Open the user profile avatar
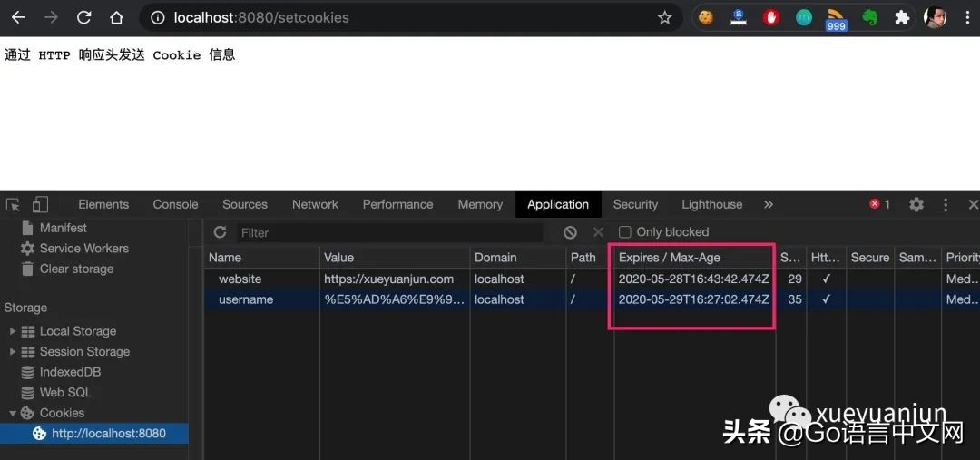The width and height of the screenshot is (980, 460). (x=935, y=17)
